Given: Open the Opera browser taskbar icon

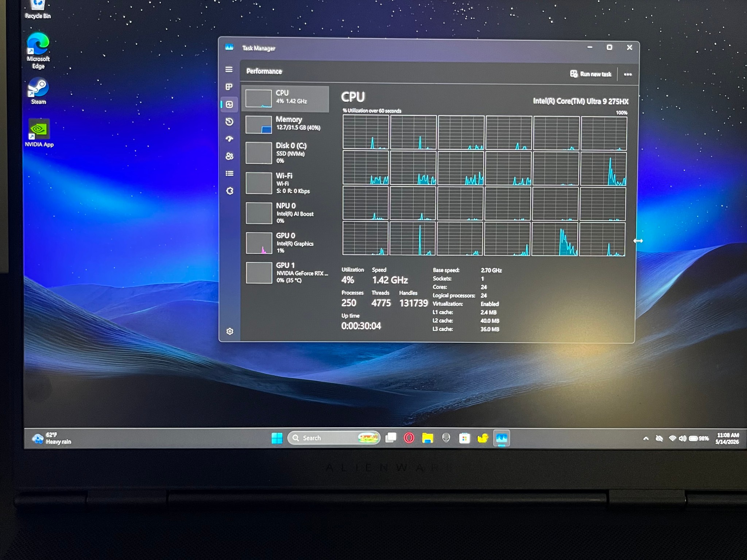Looking at the screenshot, I should click(x=409, y=437).
